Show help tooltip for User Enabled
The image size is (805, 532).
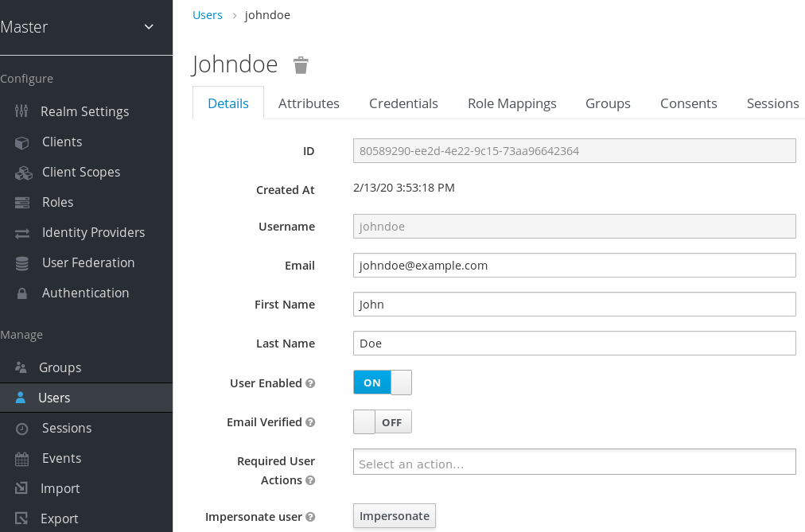click(x=310, y=383)
